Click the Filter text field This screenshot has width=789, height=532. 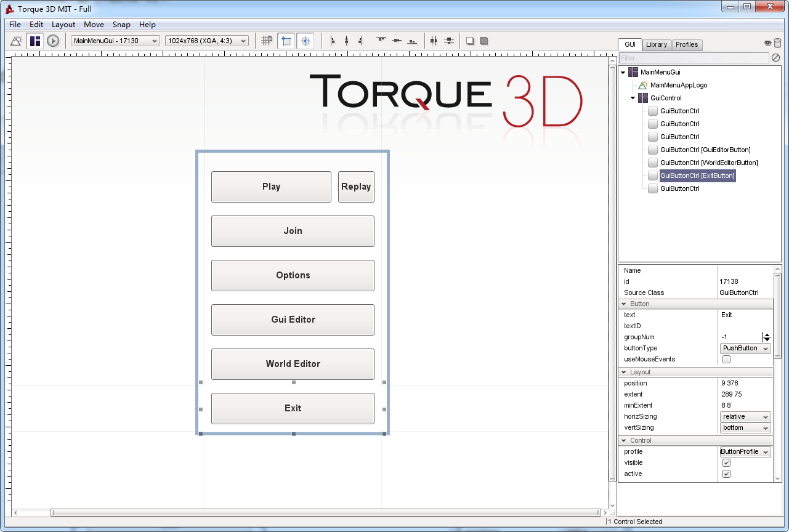[694, 58]
